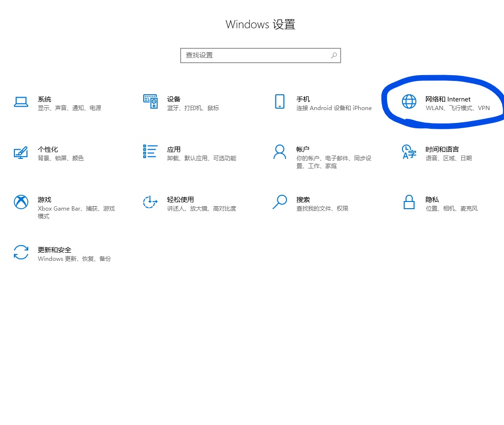Open the 轻松使用 dashed clock icon
The image size is (504, 425).
point(150,202)
